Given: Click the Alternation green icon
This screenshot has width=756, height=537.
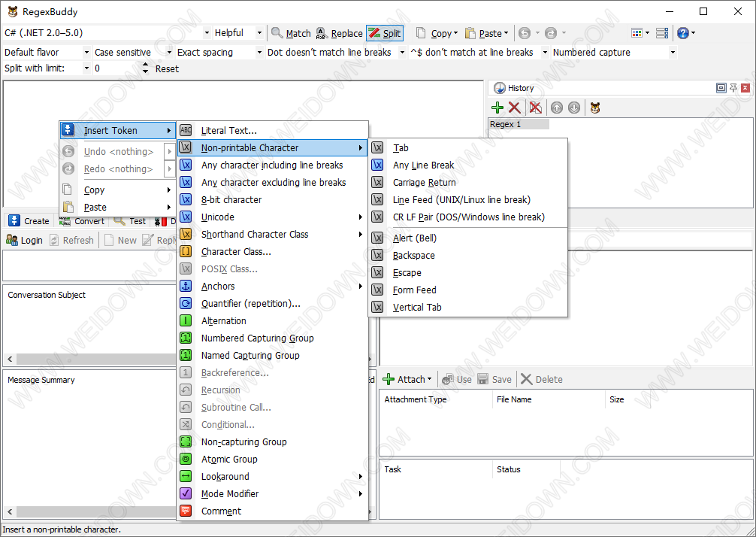Looking at the screenshot, I should (186, 321).
